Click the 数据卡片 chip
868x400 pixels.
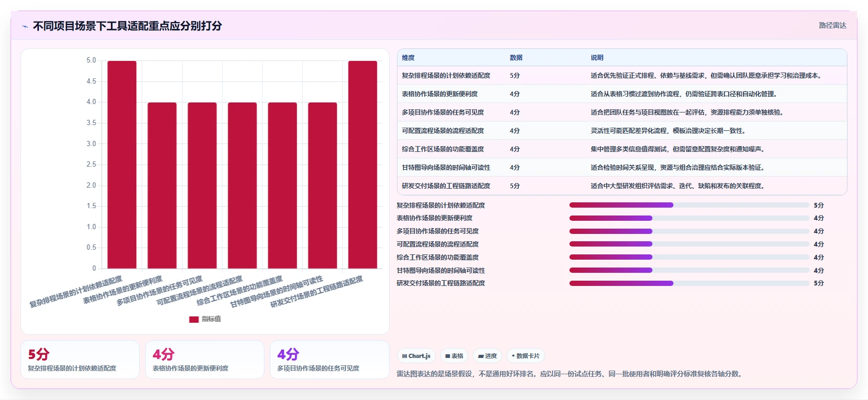[525, 356]
